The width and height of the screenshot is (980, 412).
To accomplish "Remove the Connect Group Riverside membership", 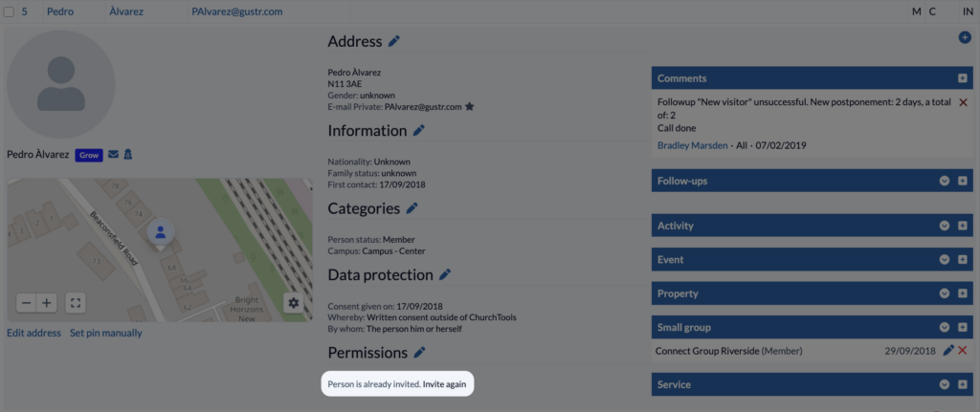I will [963, 350].
